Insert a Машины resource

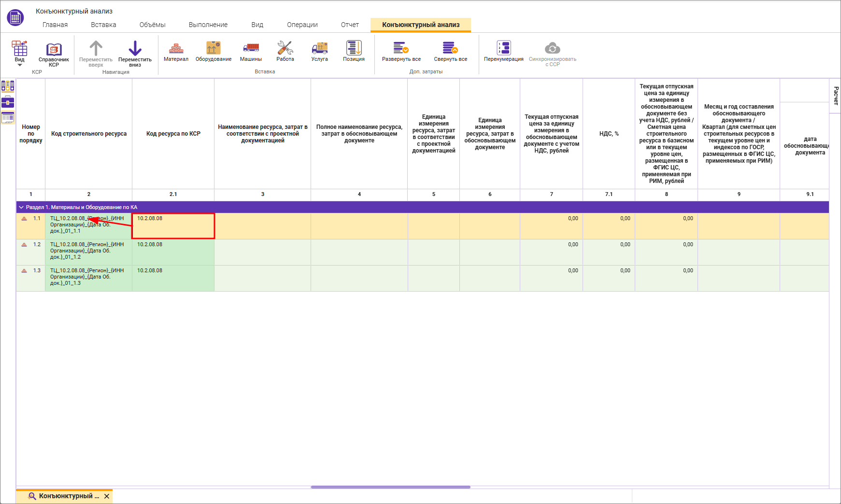pyautogui.click(x=251, y=52)
